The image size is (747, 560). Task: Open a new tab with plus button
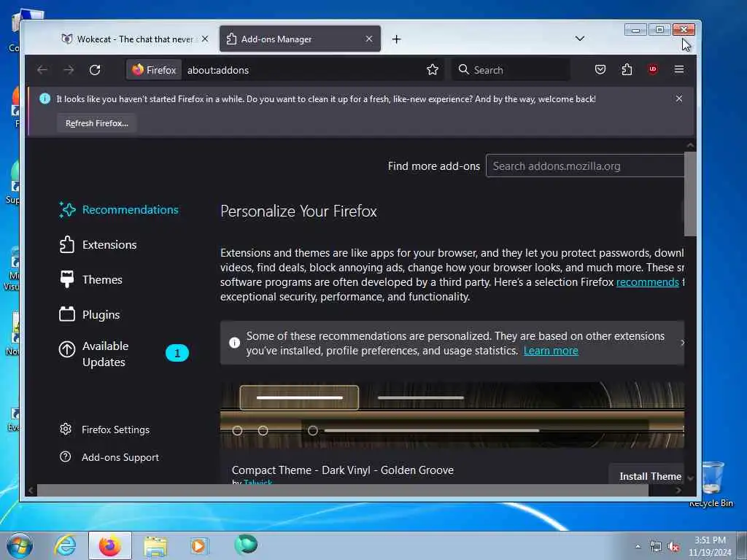[396, 39]
